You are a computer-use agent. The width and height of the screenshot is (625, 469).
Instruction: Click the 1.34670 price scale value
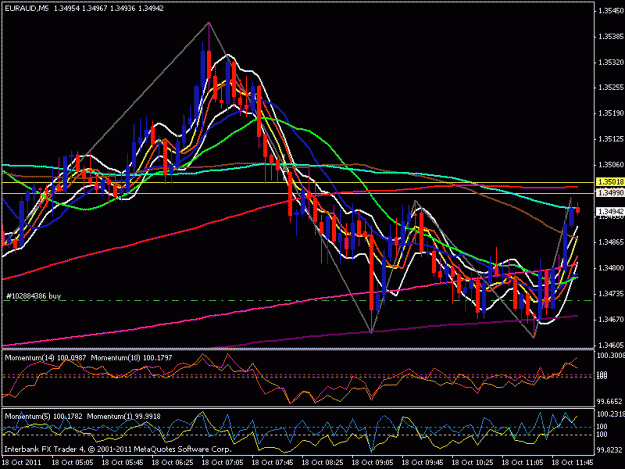(x=611, y=320)
